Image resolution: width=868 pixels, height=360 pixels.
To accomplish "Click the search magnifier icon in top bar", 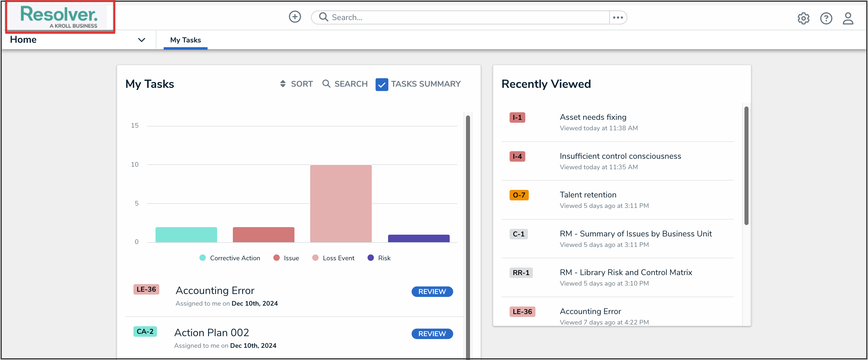I will tap(323, 17).
